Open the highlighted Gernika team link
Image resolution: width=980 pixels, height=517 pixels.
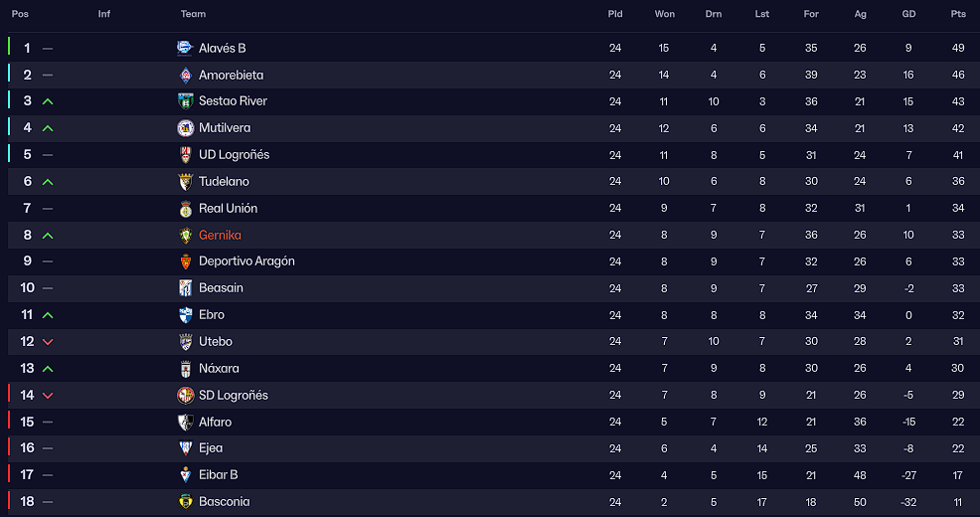click(x=220, y=235)
